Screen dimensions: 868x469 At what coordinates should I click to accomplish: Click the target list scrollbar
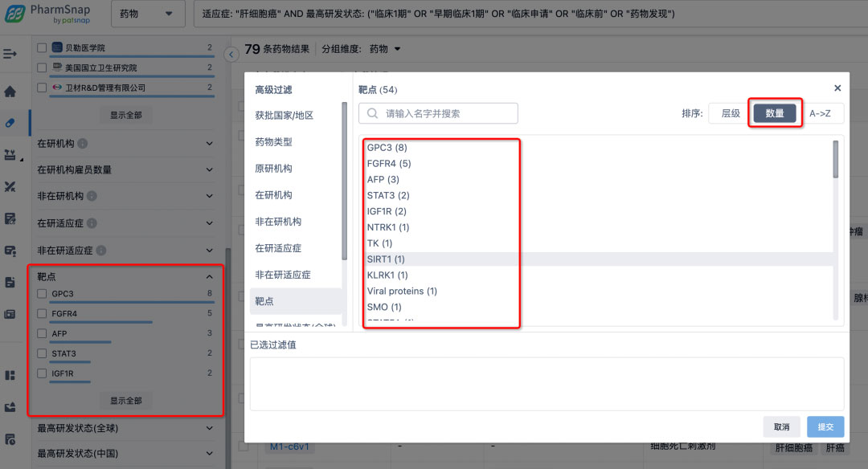(836, 159)
